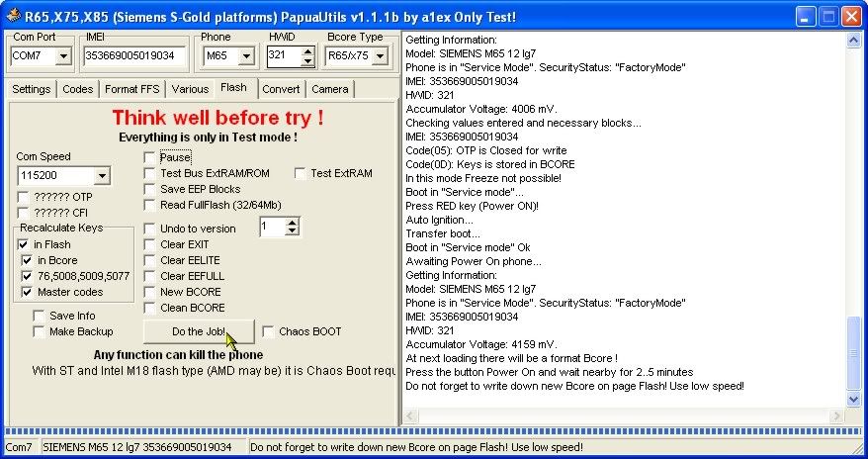Image resolution: width=868 pixels, height=459 pixels.
Task: Click the Com7 status bar entry
Action: click(20, 447)
